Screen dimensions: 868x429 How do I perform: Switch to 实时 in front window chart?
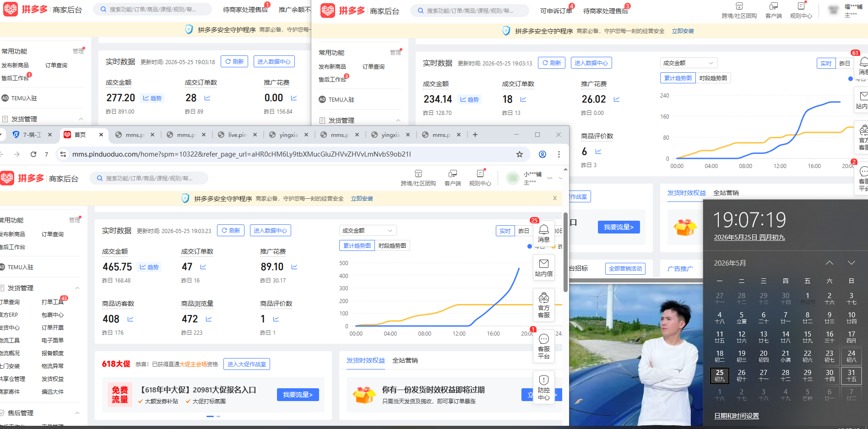click(x=505, y=231)
